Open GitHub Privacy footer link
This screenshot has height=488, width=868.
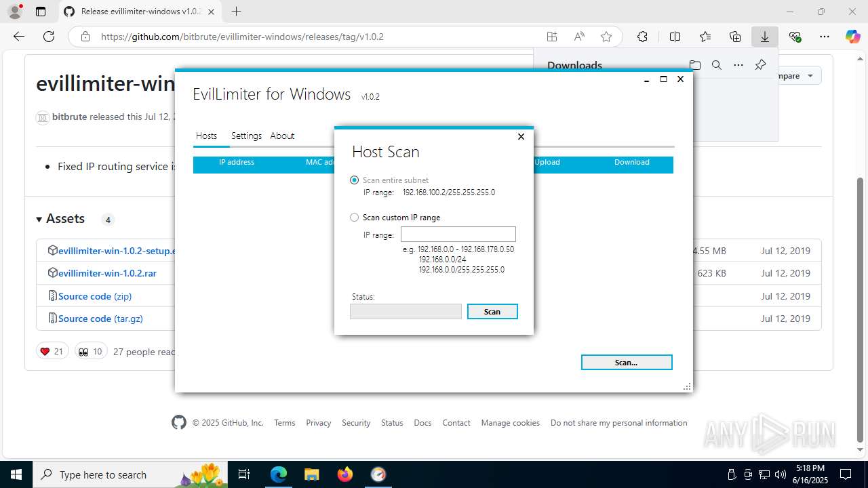tap(318, 423)
